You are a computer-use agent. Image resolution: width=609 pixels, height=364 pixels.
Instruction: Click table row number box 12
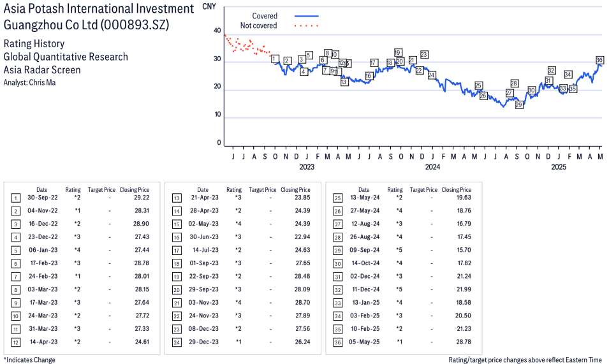(x=15, y=343)
